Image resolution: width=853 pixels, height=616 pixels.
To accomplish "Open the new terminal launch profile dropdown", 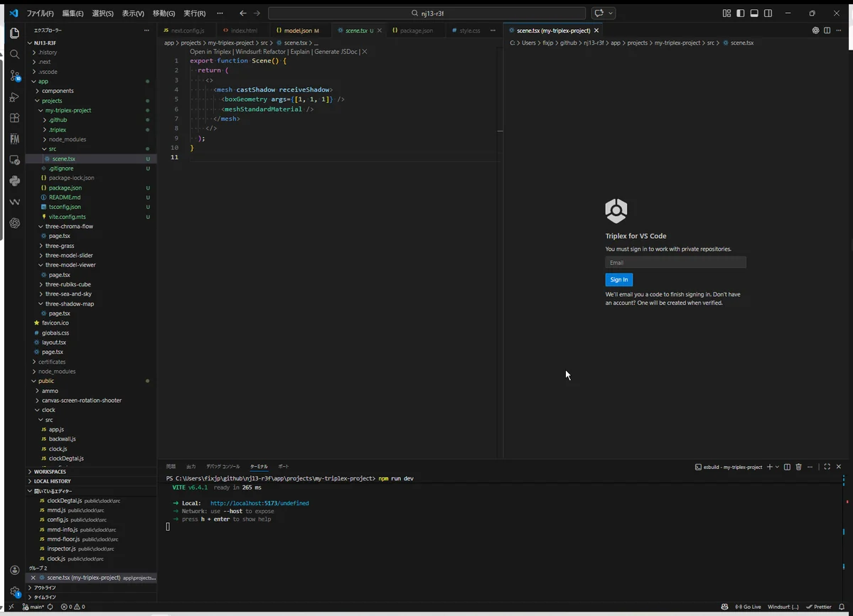I will click(x=777, y=467).
